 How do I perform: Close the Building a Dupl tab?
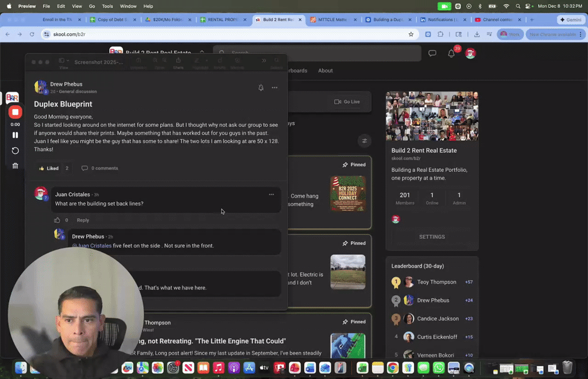[409, 20]
